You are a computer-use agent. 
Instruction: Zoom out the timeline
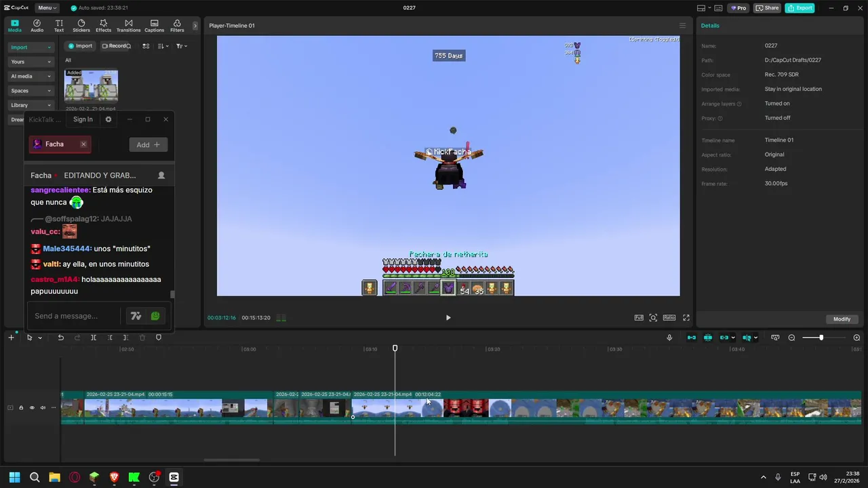791,338
